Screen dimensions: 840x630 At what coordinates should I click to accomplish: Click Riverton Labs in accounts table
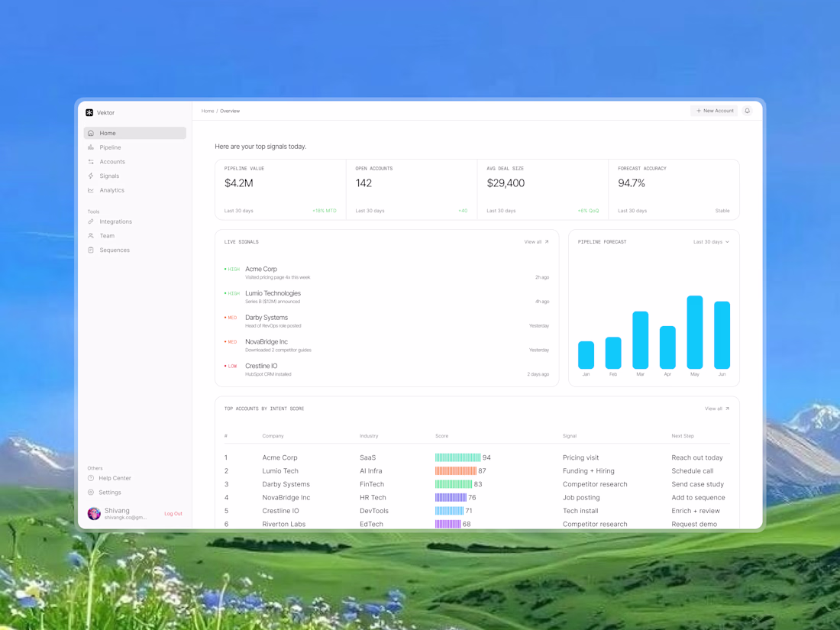point(283,524)
